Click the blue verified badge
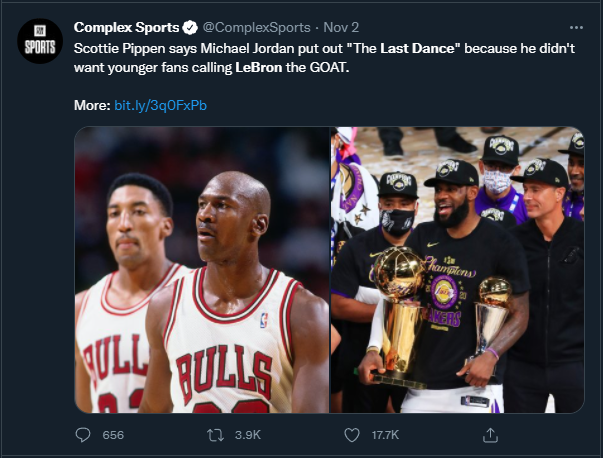 (x=189, y=27)
